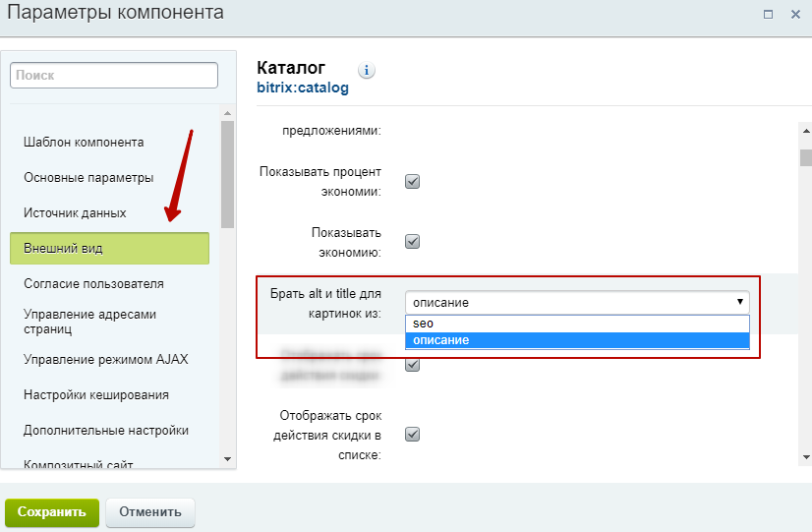Open Настройки кеширования section
Screen dimensions: 812x532
(x=96, y=394)
